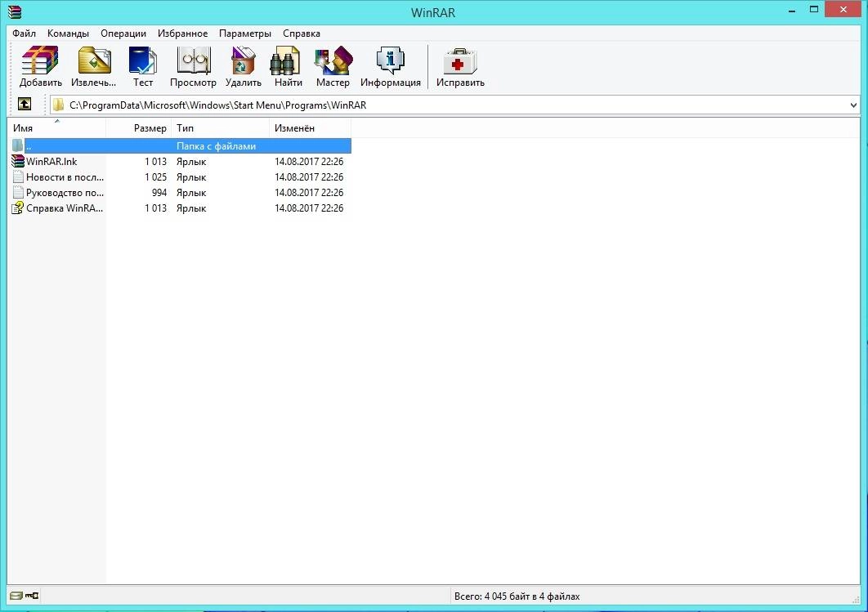Click the WinRAR title bar app icon
Image resolution: width=868 pixels, height=612 pixels.
[x=15, y=11]
